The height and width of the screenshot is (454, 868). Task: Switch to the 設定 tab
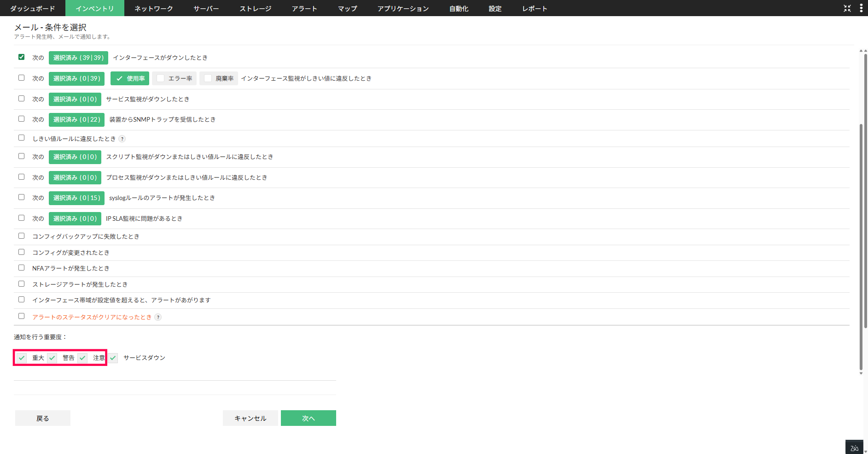click(x=495, y=8)
